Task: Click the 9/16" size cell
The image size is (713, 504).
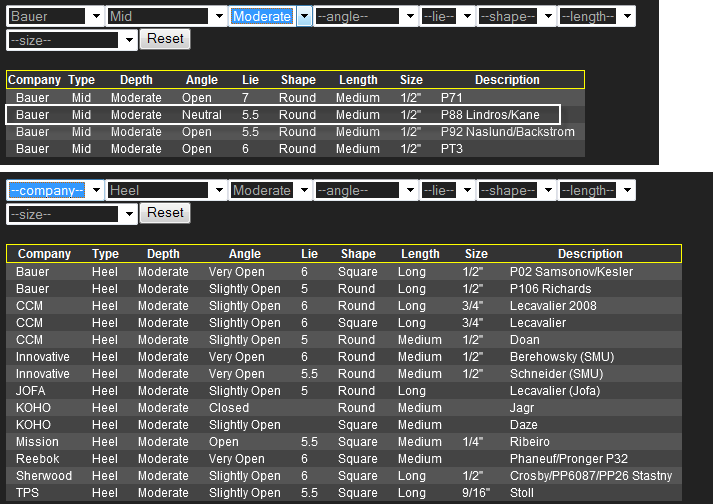Action: 476,493
